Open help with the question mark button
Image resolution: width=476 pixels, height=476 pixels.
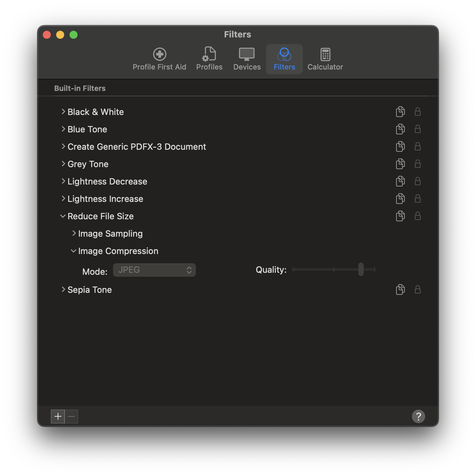coord(418,416)
